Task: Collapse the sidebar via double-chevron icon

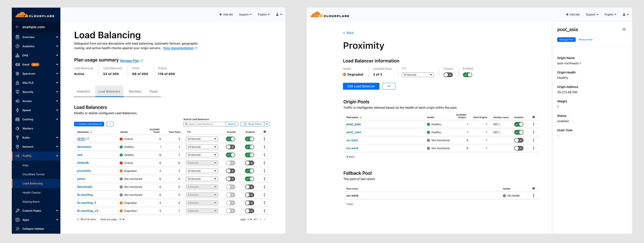Action: click(x=17, y=229)
